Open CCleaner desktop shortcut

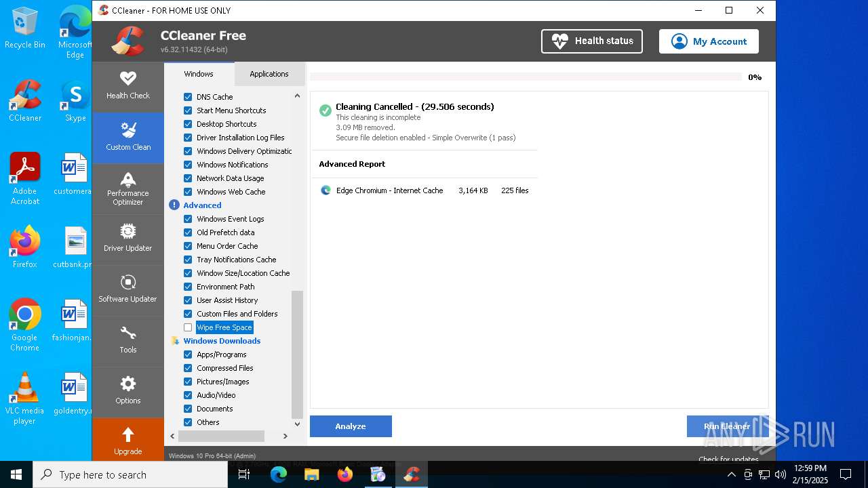click(x=25, y=101)
